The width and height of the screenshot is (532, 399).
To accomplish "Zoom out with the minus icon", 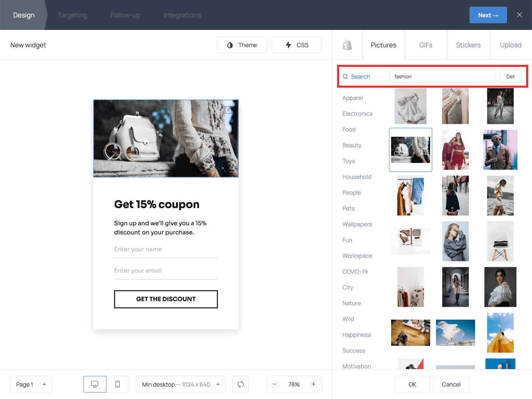I will click(x=275, y=384).
